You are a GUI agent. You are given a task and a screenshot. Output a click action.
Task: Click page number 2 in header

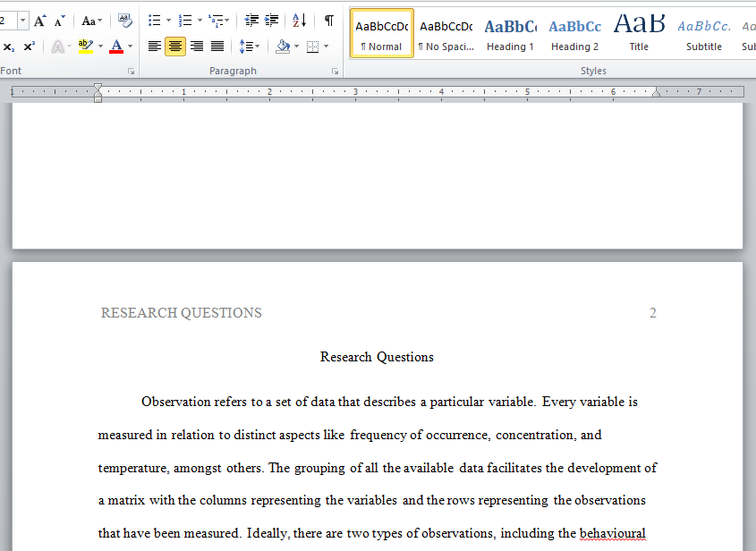click(653, 313)
